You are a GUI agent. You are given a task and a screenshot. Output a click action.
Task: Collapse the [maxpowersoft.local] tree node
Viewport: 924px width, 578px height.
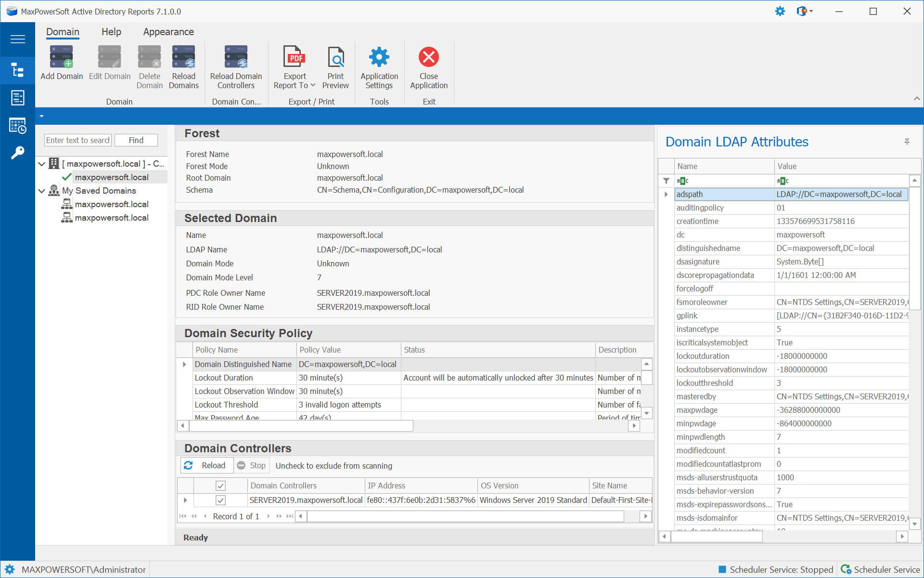click(42, 164)
